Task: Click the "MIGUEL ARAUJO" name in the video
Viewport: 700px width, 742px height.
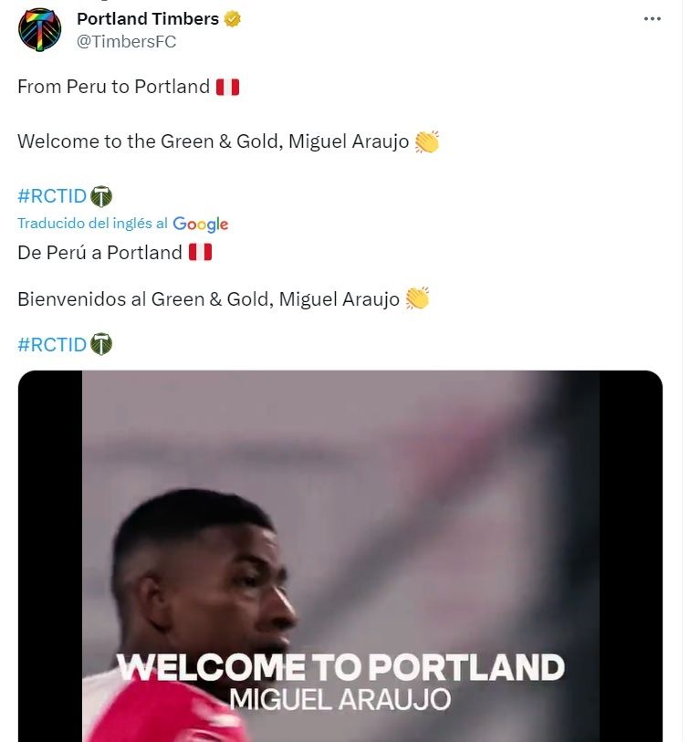Action: (340, 700)
